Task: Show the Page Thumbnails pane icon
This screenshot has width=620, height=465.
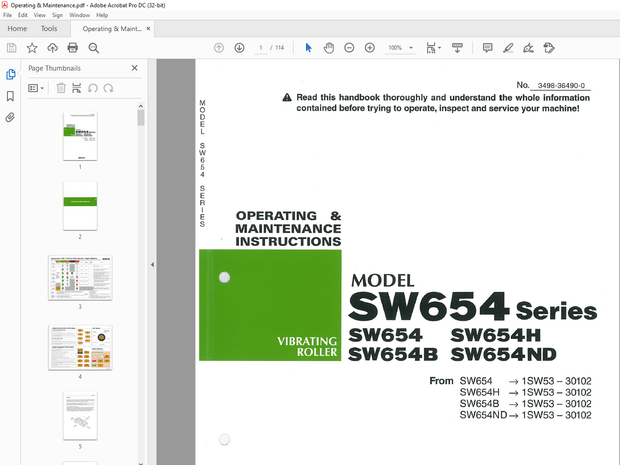Action: [x=11, y=74]
